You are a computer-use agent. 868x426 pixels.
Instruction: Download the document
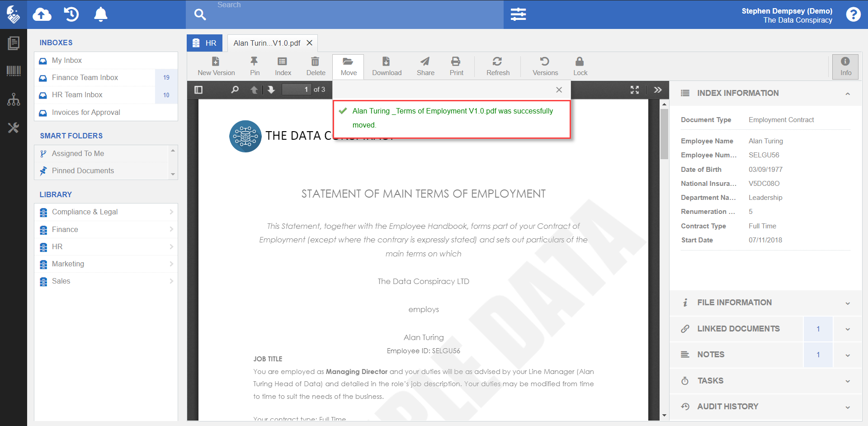click(x=387, y=66)
